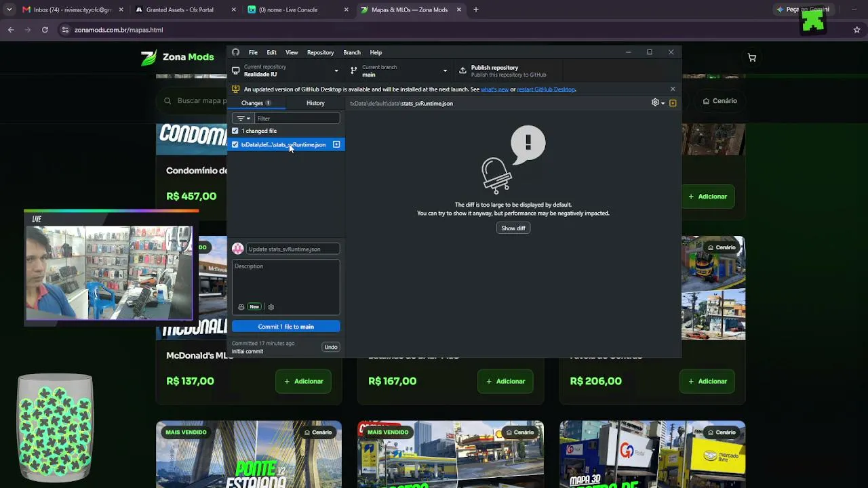
Task: Focus the commit Description text area
Action: click(x=285, y=279)
